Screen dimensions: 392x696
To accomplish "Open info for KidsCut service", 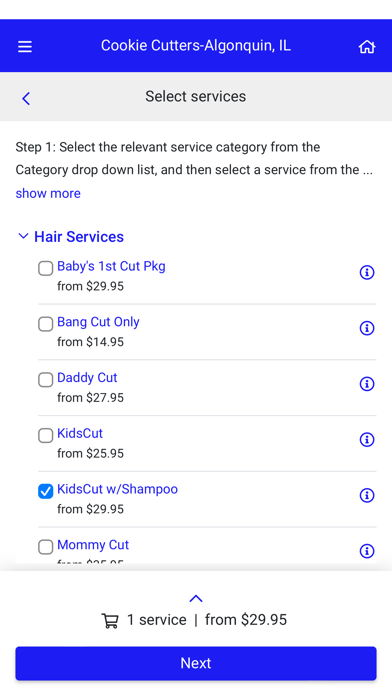I will coord(367,439).
